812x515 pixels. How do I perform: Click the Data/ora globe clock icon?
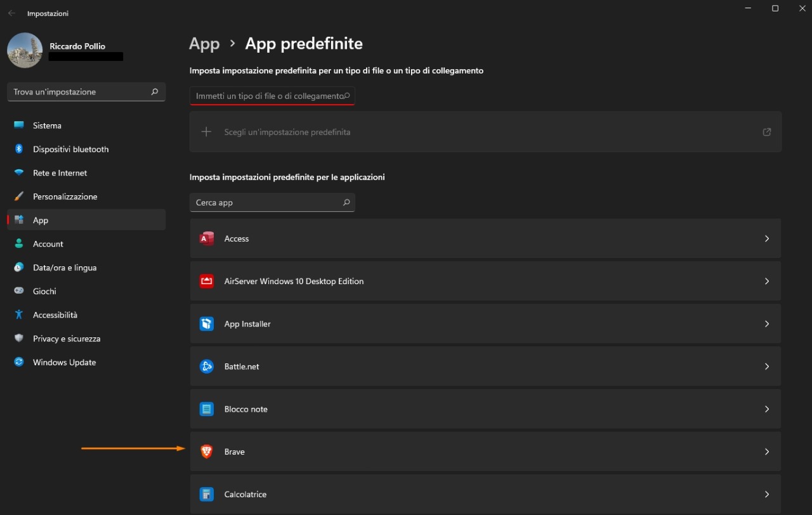click(x=19, y=268)
